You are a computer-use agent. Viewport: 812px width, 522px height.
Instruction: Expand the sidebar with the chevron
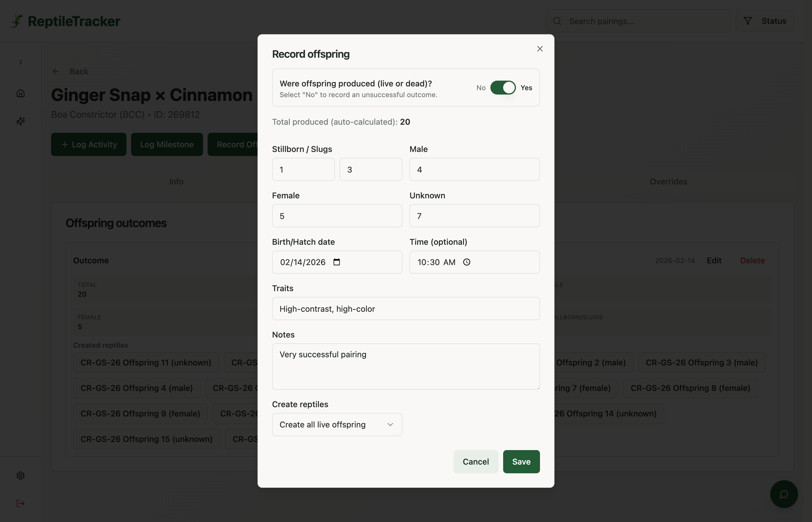pos(20,62)
